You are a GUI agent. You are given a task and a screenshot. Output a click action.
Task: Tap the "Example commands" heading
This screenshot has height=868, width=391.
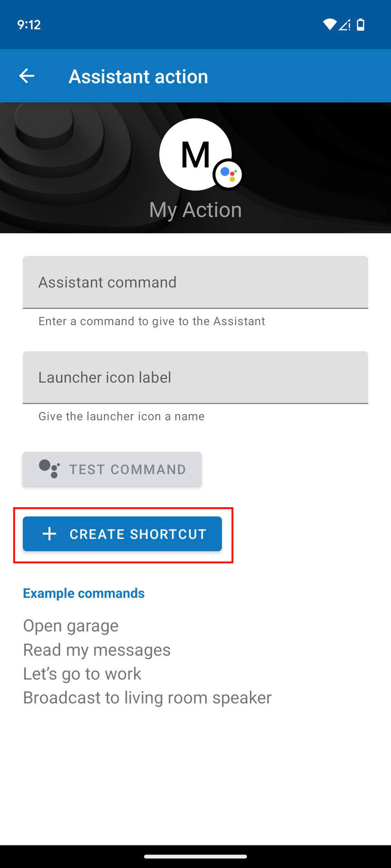coord(84,593)
